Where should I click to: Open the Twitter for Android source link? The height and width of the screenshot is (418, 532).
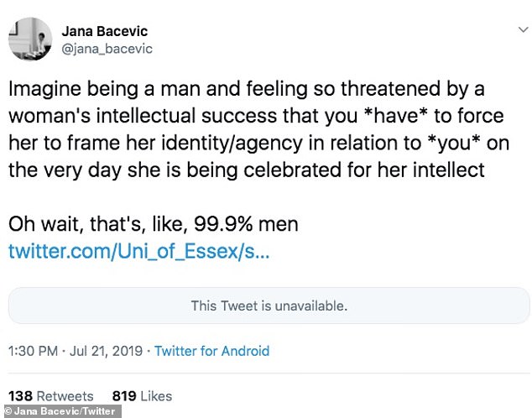pos(211,351)
